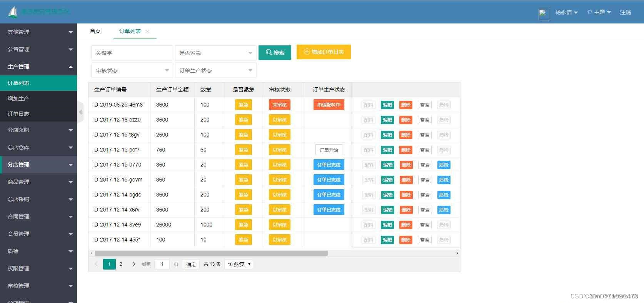Screen dimensions: 644x303
Task: Click the 确定 pagination confirm button
Action: (191, 264)
